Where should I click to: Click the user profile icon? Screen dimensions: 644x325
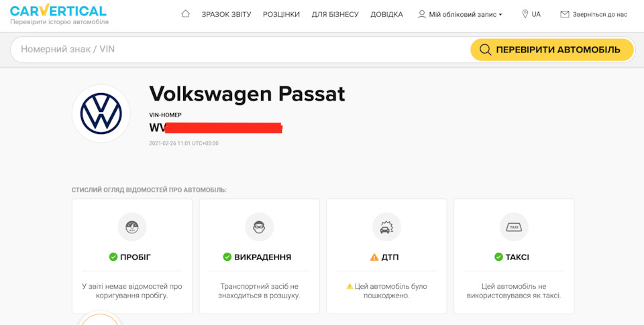pos(422,14)
